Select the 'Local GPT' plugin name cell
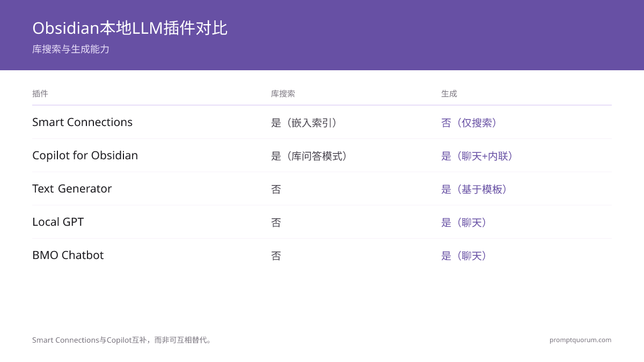This screenshot has height=362, width=644. pos(58,222)
